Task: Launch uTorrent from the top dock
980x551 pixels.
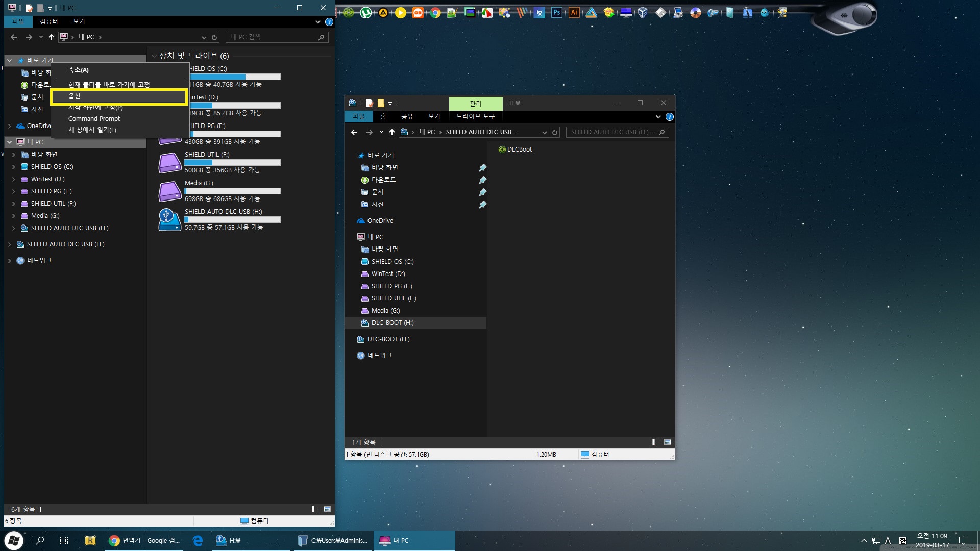Action: tap(365, 13)
